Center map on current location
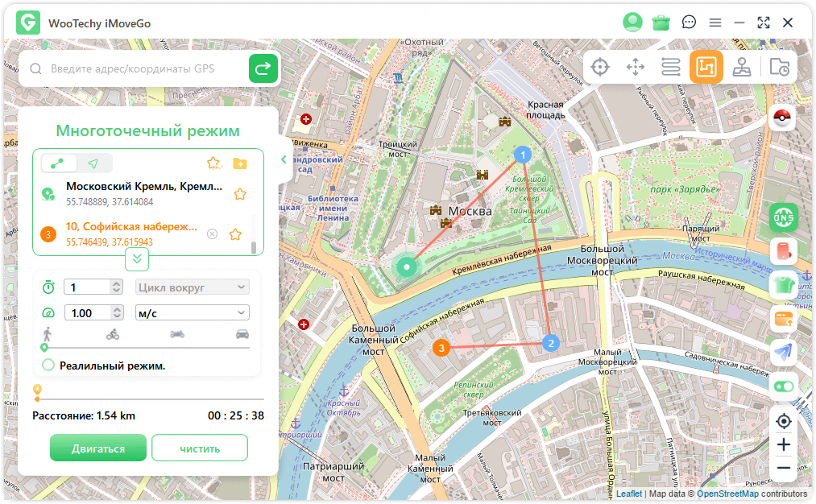Screen dimensions: 816x504 coord(783,421)
